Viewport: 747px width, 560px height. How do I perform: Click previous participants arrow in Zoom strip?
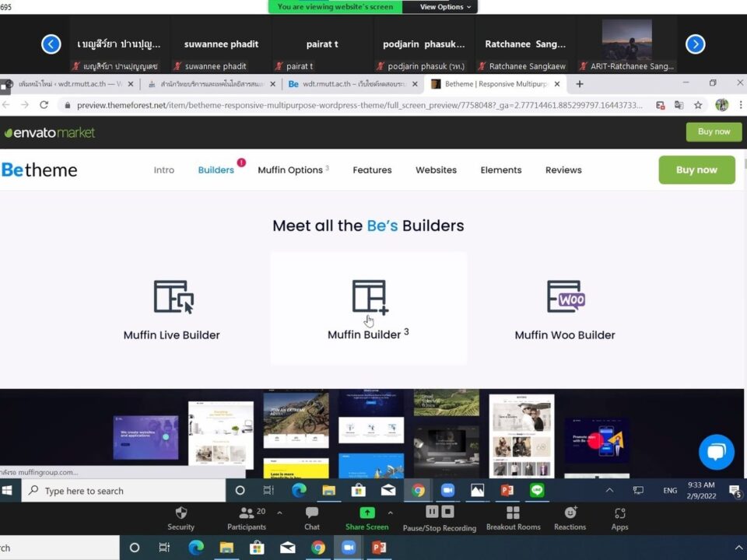point(51,44)
